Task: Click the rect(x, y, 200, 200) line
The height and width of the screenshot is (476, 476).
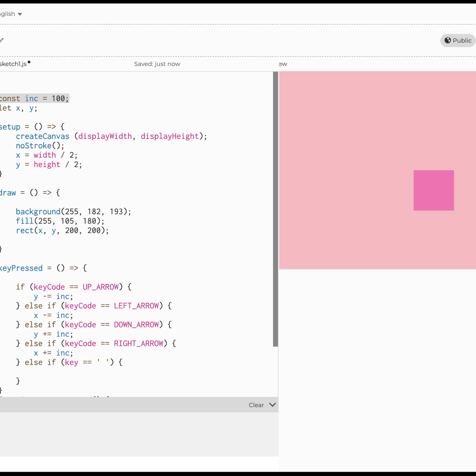Action: [62, 230]
